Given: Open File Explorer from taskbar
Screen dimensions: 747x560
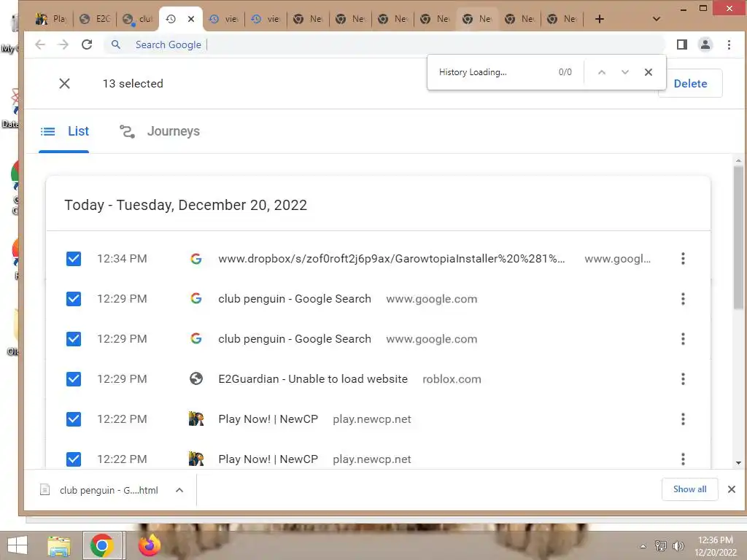Looking at the screenshot, I should [59, 545].
